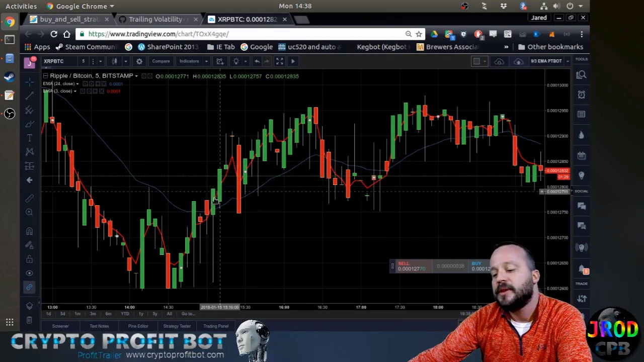Open the Trading Panel tab

tap(216, 326)
